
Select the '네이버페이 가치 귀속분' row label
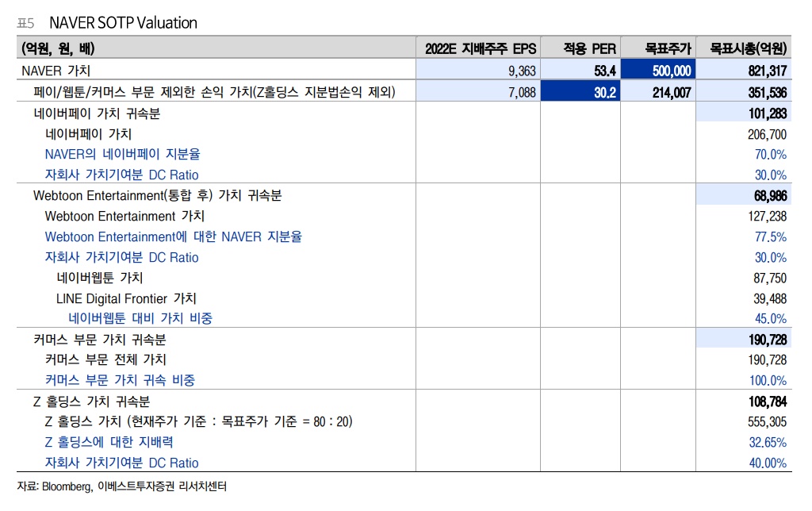97,113
